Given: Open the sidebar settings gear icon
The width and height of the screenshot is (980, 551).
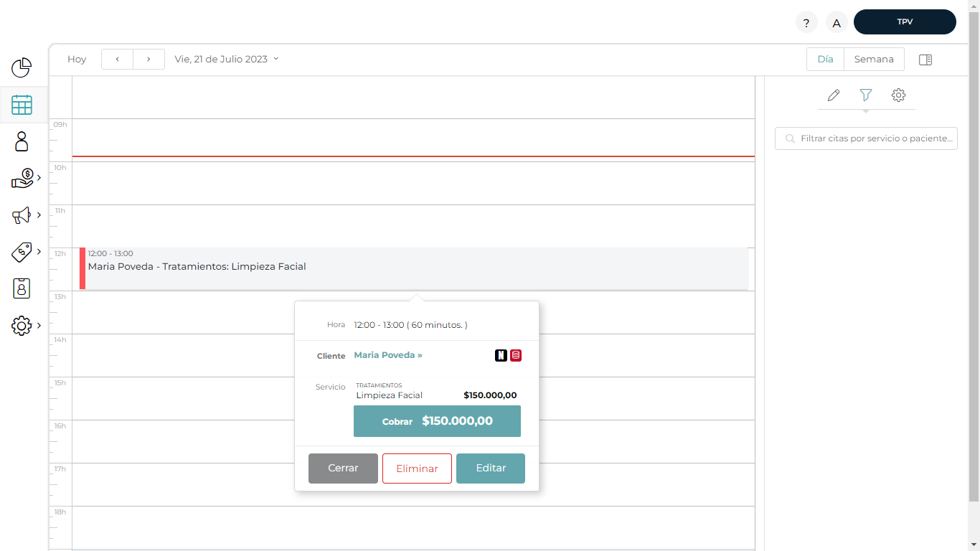Looking at the screenshot, I should pos(22,326).
